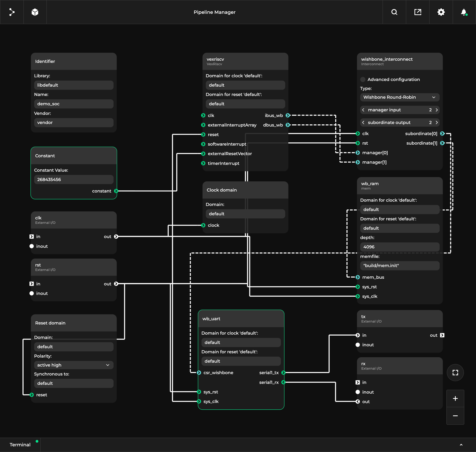Zoom out with the minus button

[x=455, y=416]
